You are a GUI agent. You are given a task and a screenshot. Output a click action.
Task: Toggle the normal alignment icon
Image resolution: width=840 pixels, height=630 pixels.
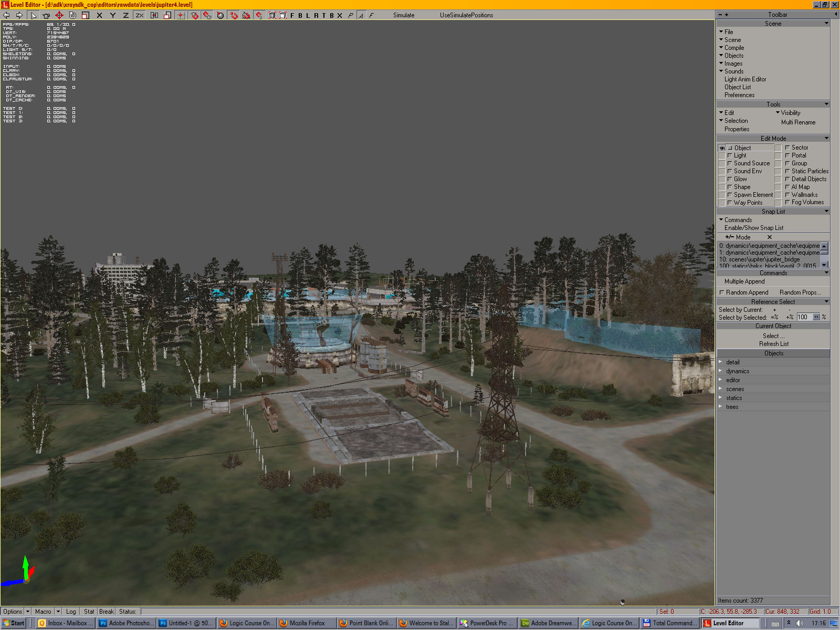[x=220, y=15]
